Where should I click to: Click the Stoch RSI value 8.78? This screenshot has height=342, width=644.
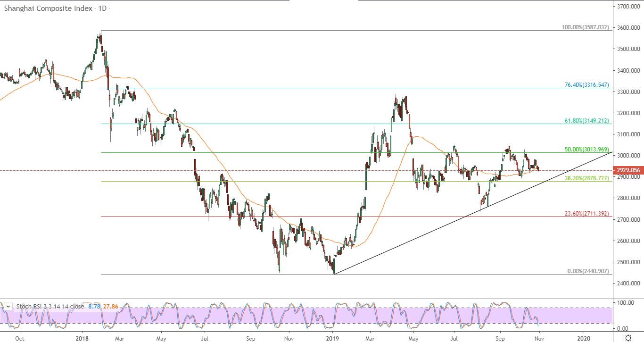[x=94, y=306]
